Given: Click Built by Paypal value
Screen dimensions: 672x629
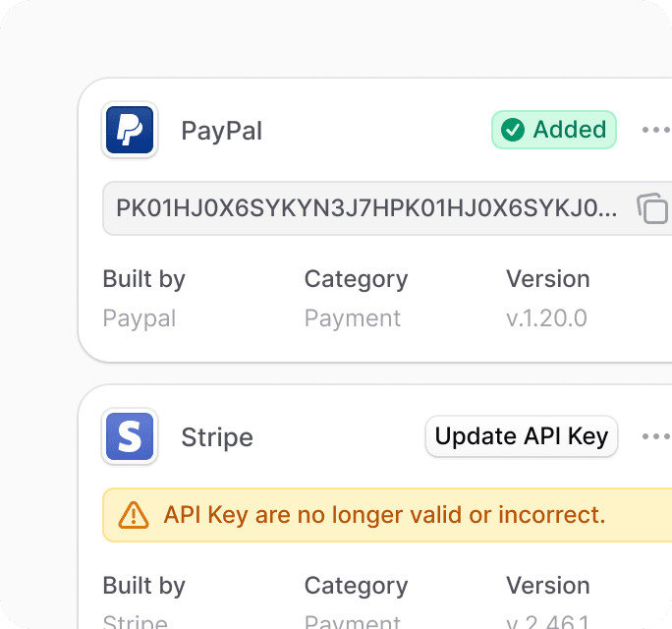Looking at the screenshot, I should point(140,318).
